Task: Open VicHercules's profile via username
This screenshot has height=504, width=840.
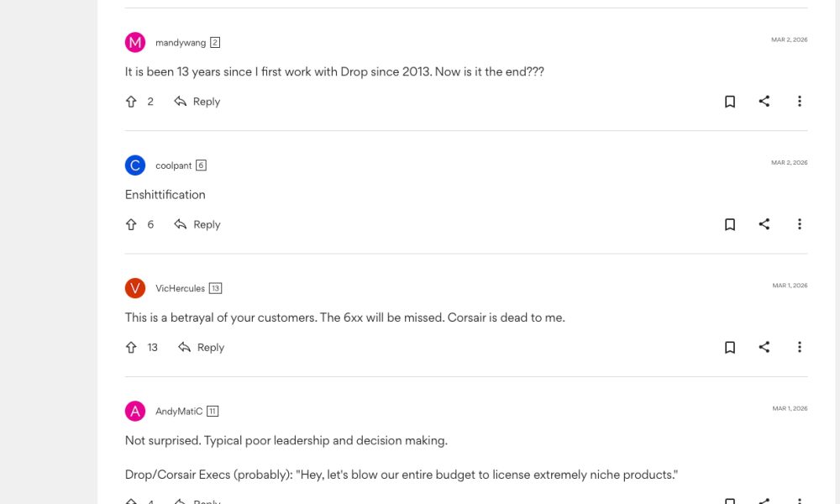Action: pyautogui.click(x=180, y=288)
